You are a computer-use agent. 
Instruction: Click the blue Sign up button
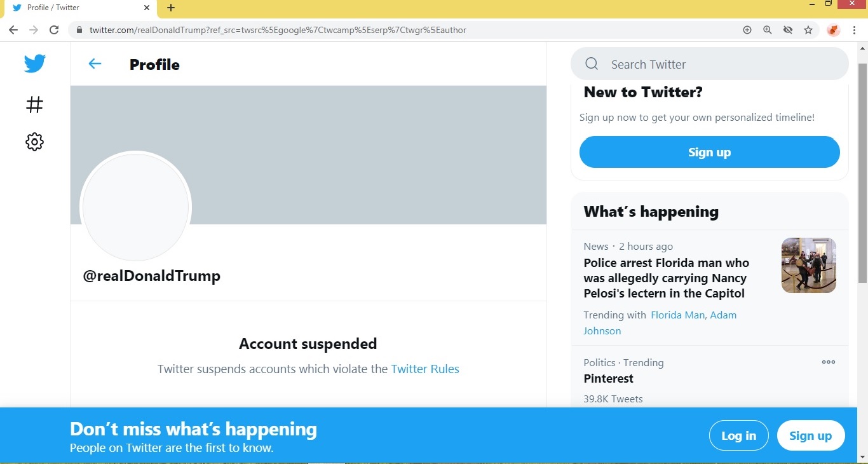tap(709, 152)
